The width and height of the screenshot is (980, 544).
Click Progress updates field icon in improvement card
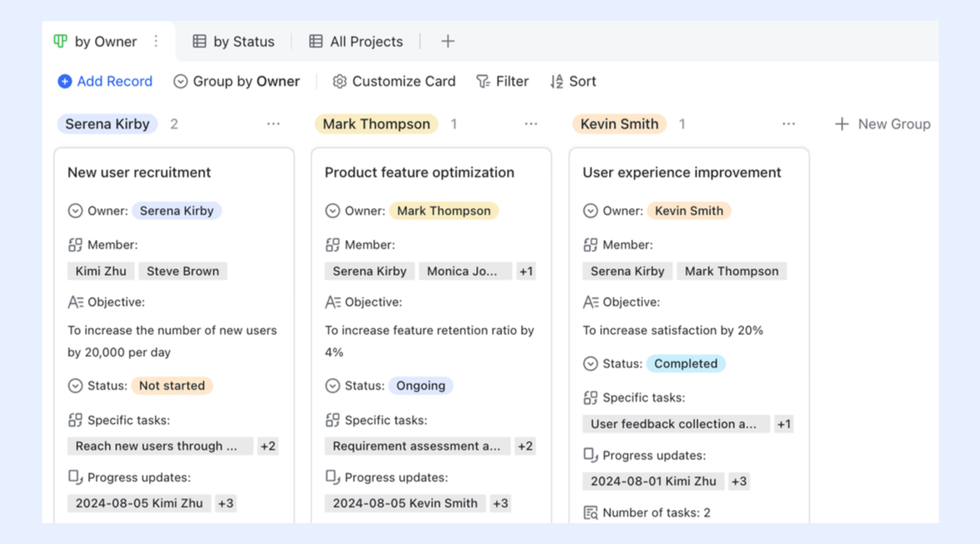(x=591, y=455)
